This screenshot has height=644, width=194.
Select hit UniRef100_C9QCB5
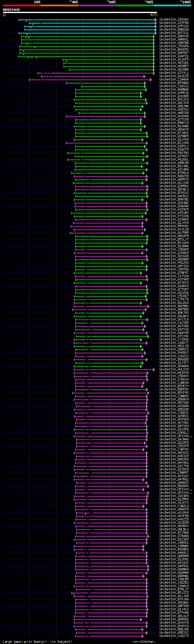point(174,579)
